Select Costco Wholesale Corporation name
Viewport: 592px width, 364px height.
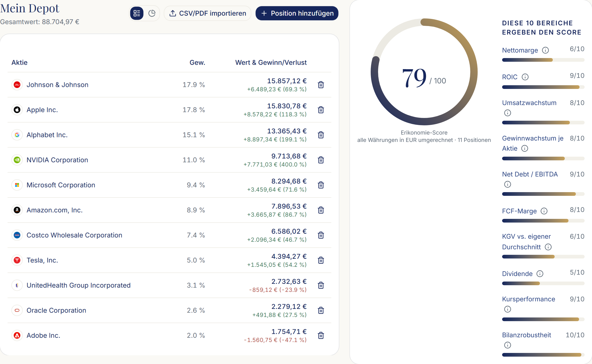(x=74, y=235)
